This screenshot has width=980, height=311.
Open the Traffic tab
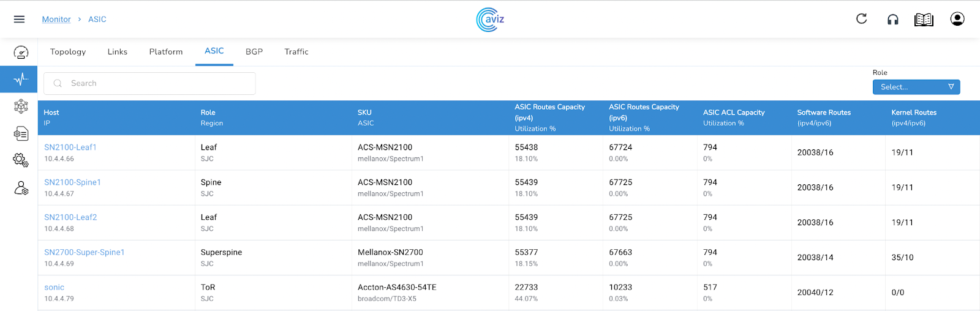[296, 52]
